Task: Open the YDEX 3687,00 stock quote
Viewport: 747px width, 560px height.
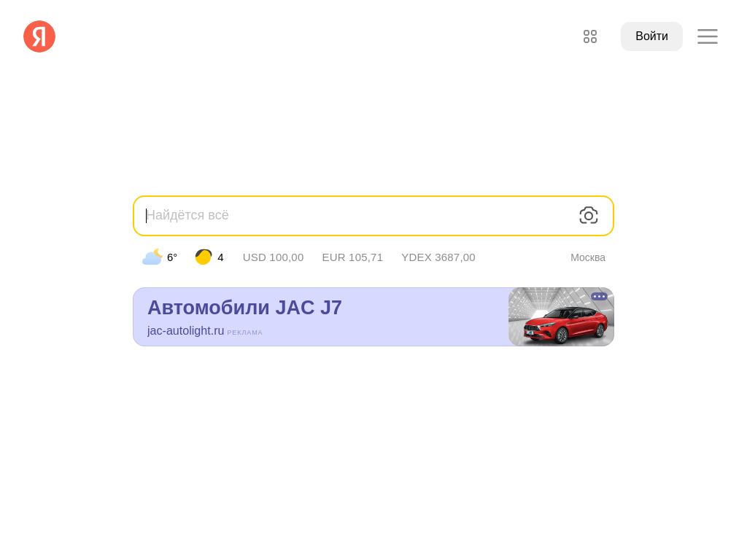Action: tap(438, 257)
